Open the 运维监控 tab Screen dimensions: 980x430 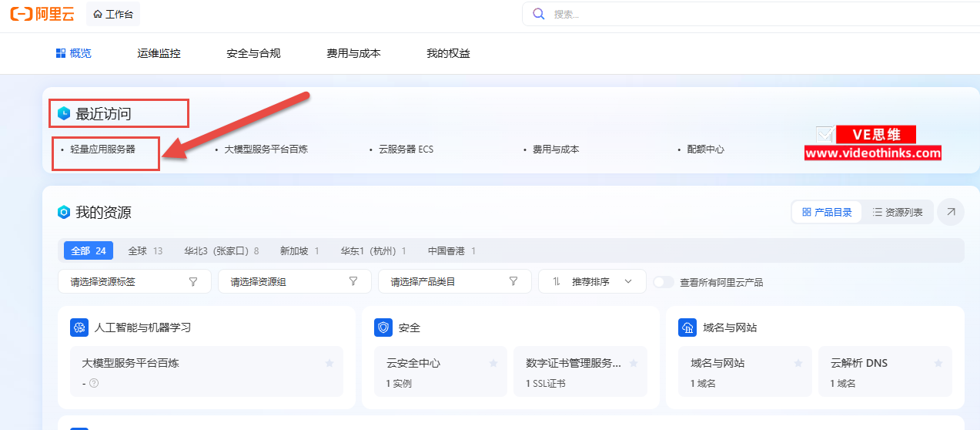(159, 53)
